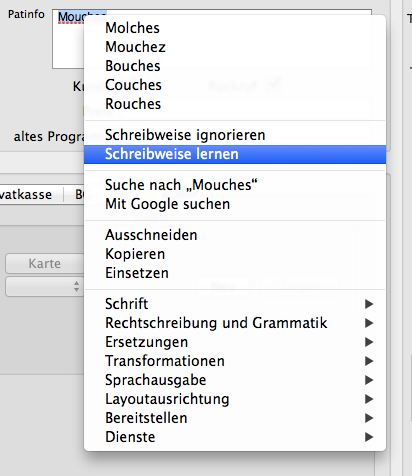This screenshot has height=476, width=412.
Task: Open Rechtschreibung und Grammatik submenu
Action: pyautogui.click(x=235, y=323)
